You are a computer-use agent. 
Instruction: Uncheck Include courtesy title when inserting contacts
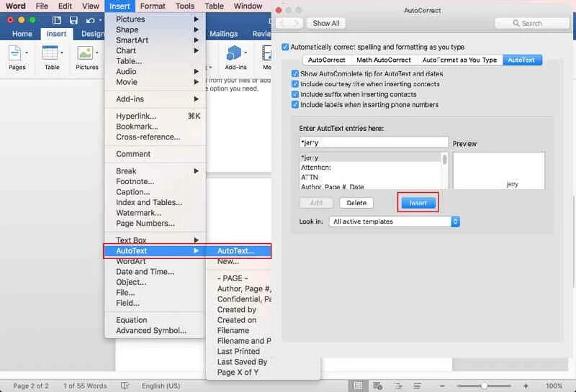(294, 83)
